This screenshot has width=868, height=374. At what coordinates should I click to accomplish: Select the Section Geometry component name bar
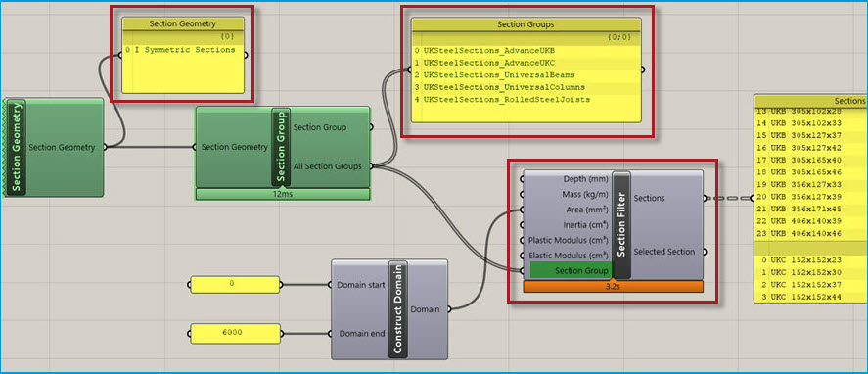tap(17, 147)
